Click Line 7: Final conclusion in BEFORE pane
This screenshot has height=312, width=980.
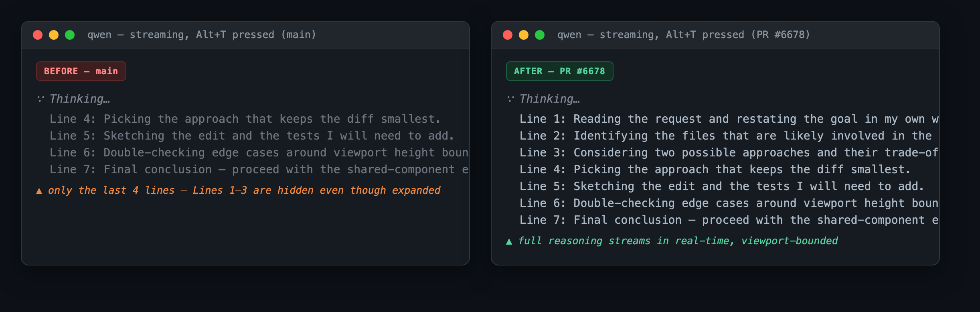click(x=259, y=170)
